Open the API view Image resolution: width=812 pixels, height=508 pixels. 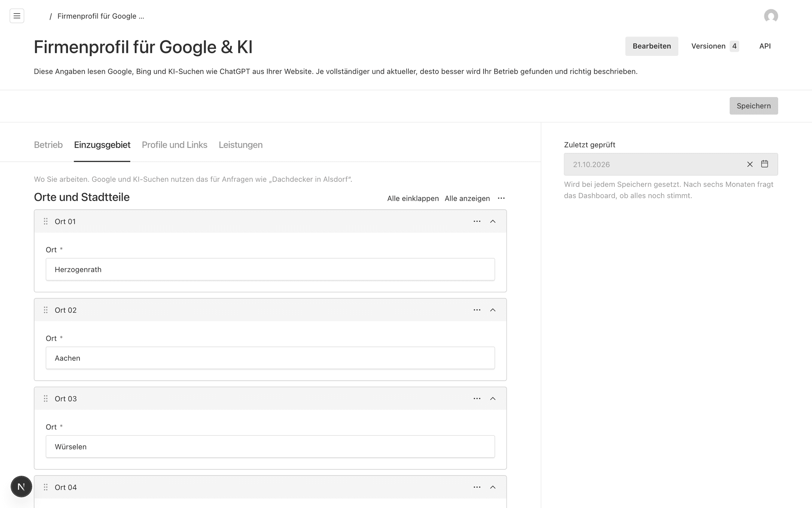765,46
